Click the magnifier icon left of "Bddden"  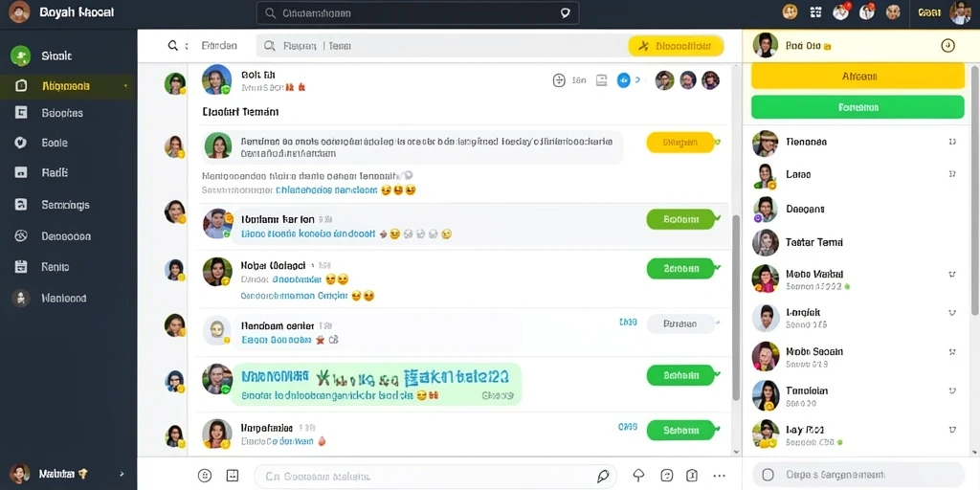click(173, 46)
